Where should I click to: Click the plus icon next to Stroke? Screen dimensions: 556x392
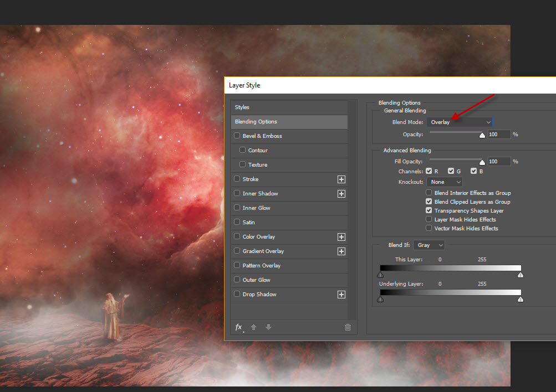[x=341, y=179]
